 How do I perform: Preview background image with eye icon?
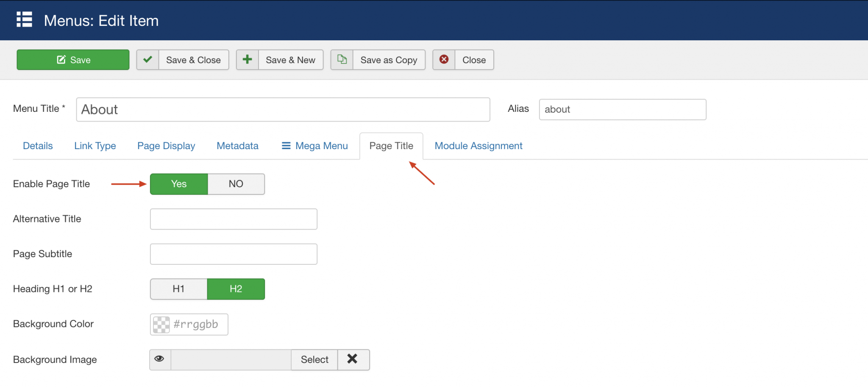point(160,359)
